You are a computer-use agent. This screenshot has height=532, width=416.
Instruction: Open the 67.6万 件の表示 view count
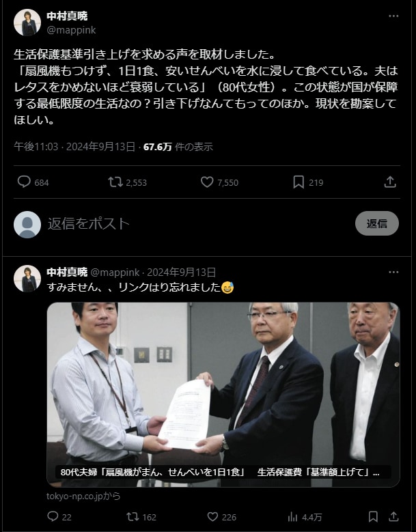click(178, 147)
